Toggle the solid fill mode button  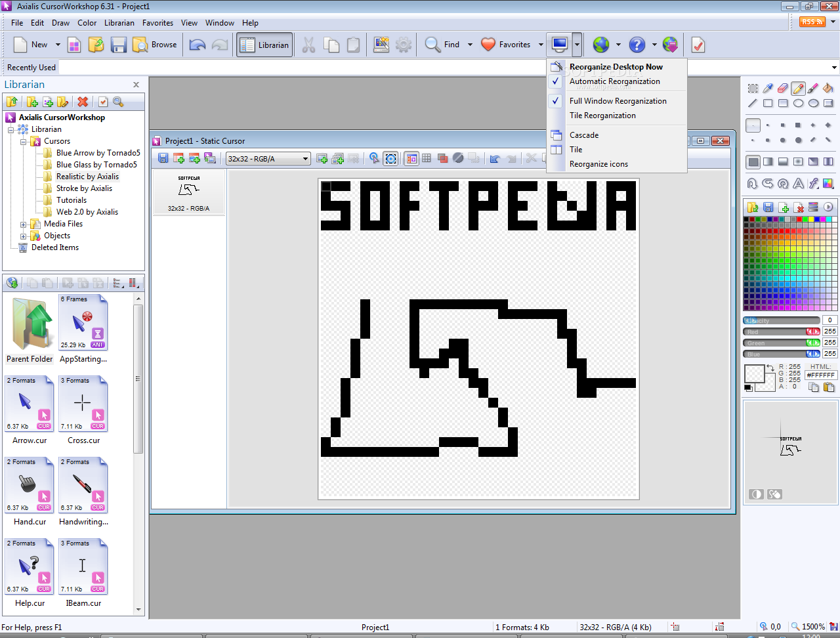tap(753, 161)
